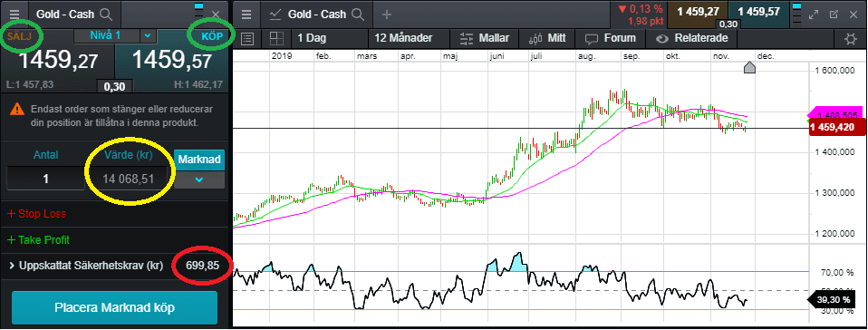Click the 0,30 spread in order ticket
The height and width of the screenshot is (330, 868).
(113, 86)
